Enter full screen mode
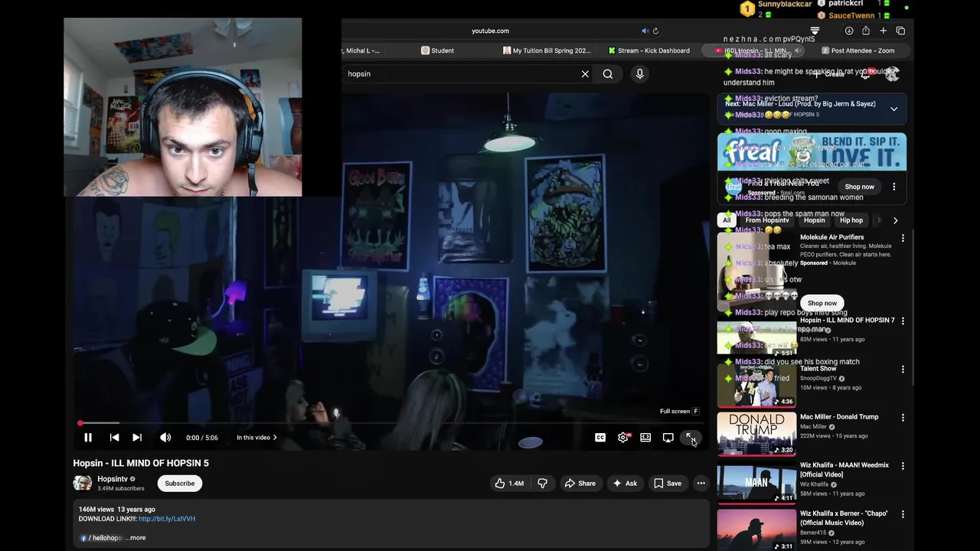980x551 pixels. (x=690, y=438)
